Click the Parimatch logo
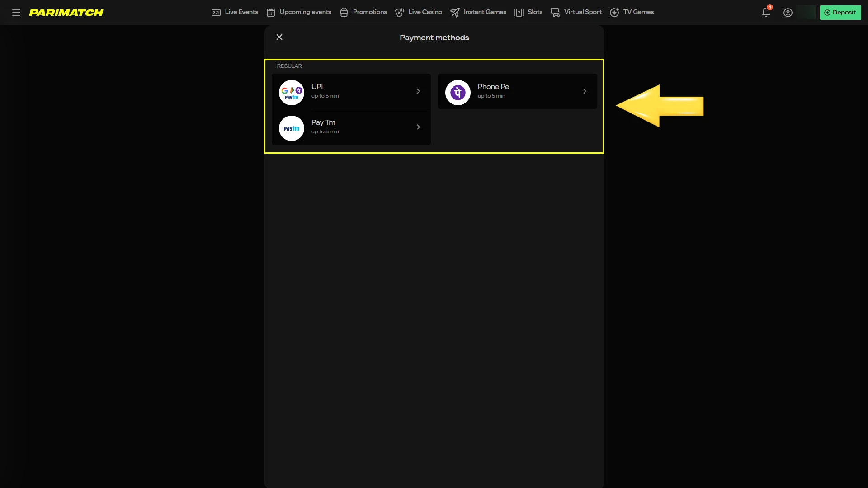This screenshot has height=488, width=868. point(66,13)
